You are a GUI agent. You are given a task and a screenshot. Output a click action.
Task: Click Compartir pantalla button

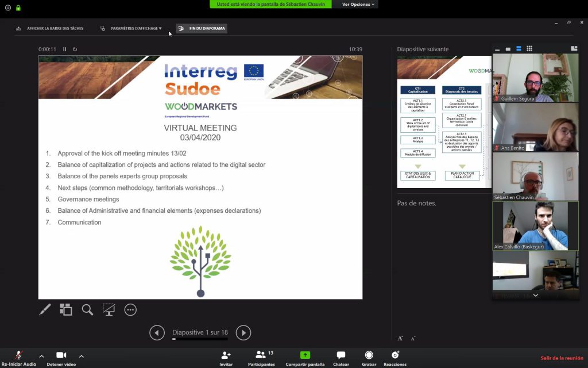coord(305,358)
